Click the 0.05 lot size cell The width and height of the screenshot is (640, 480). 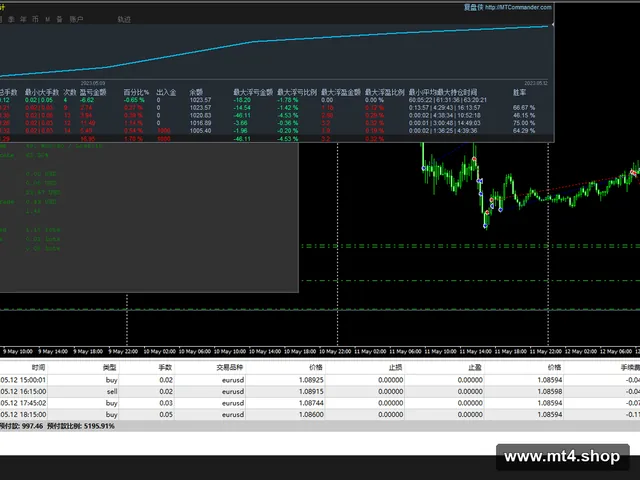tap(166, 414)
